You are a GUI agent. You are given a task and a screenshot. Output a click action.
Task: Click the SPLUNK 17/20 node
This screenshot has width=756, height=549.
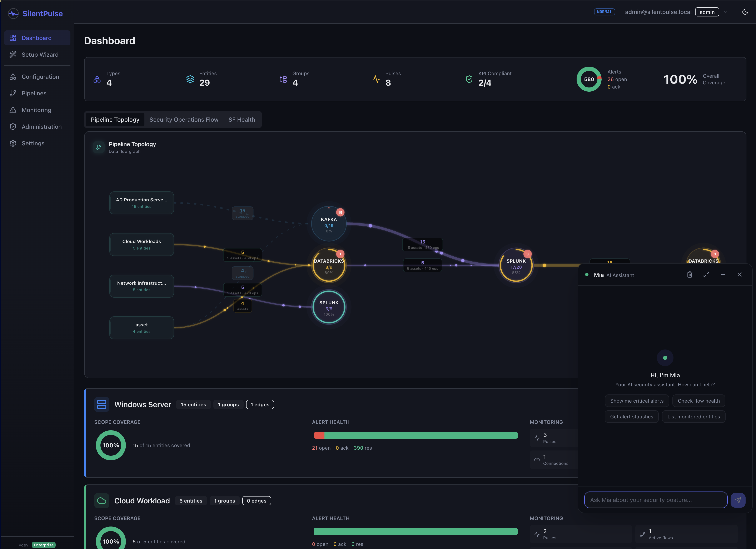516,265
